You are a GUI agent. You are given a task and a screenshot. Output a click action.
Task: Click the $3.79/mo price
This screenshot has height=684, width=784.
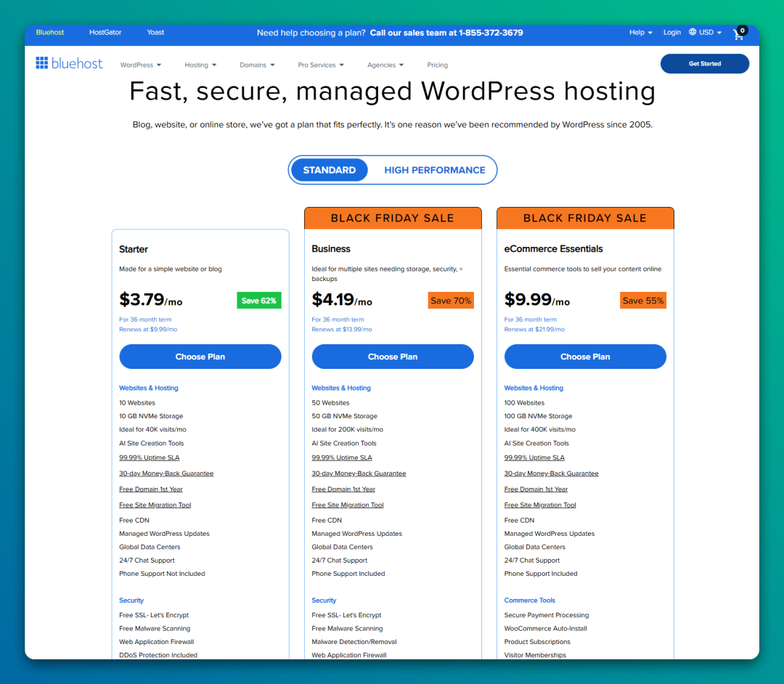click(x=150, y=300)
